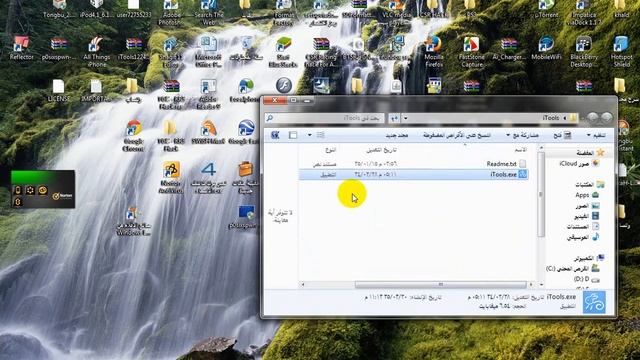The width and height of the screenshot is (640, 360).
Task: Open the MobileWiFi desktop shortcut
Action: (547, 49)
